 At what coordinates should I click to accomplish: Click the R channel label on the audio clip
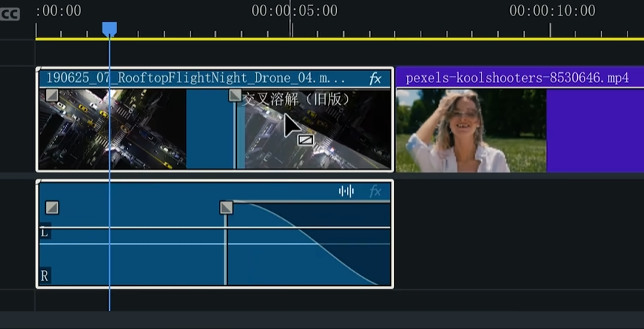click(44, 276)
